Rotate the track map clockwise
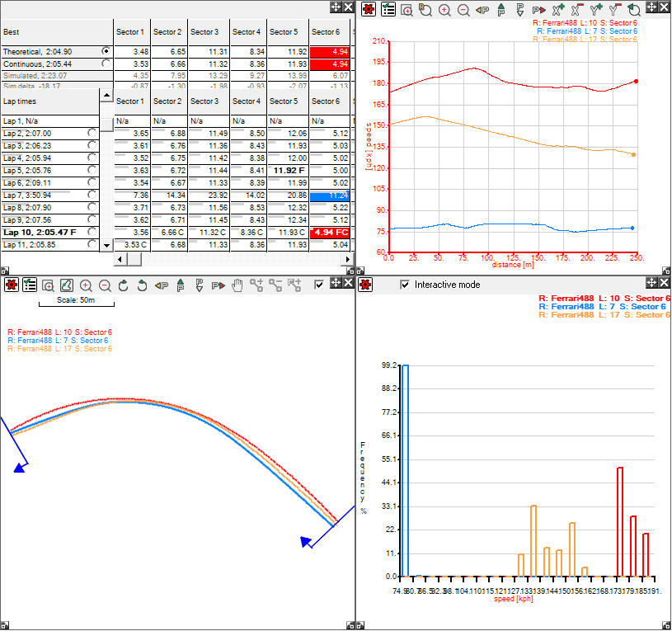Image resolution: width=672 pixels, height=631 pixels. coord(123,284)
